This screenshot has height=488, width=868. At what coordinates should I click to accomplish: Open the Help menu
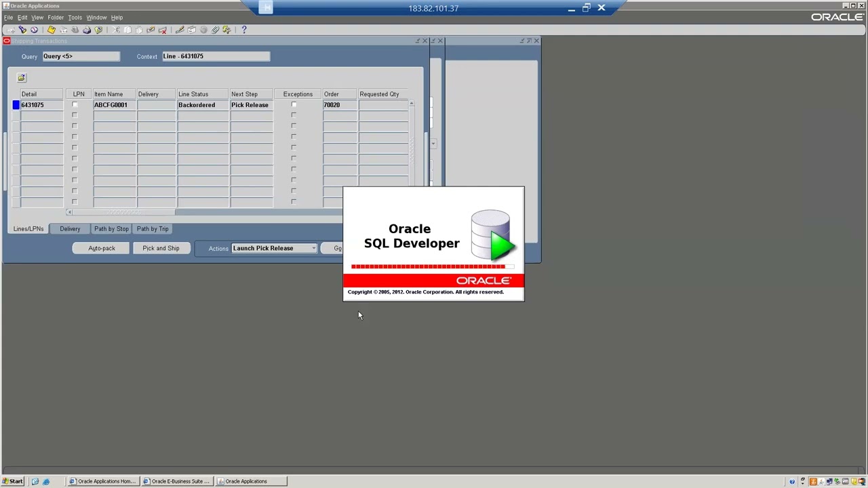click(x=117, y=18)
